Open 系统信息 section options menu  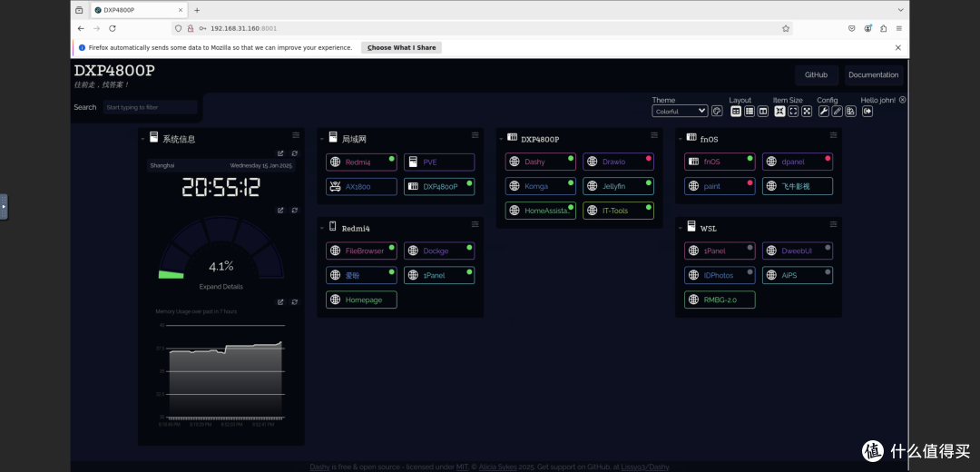[x=296, y=135]
